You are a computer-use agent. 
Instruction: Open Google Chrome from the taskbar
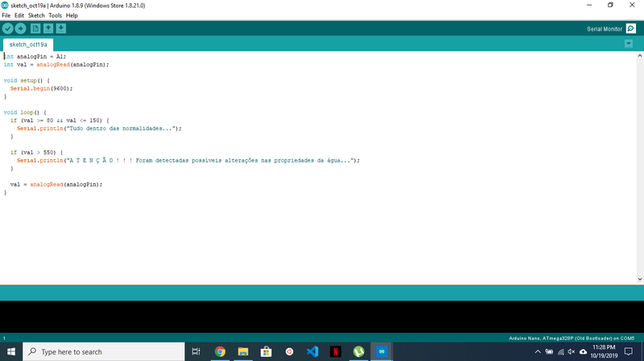220,351
